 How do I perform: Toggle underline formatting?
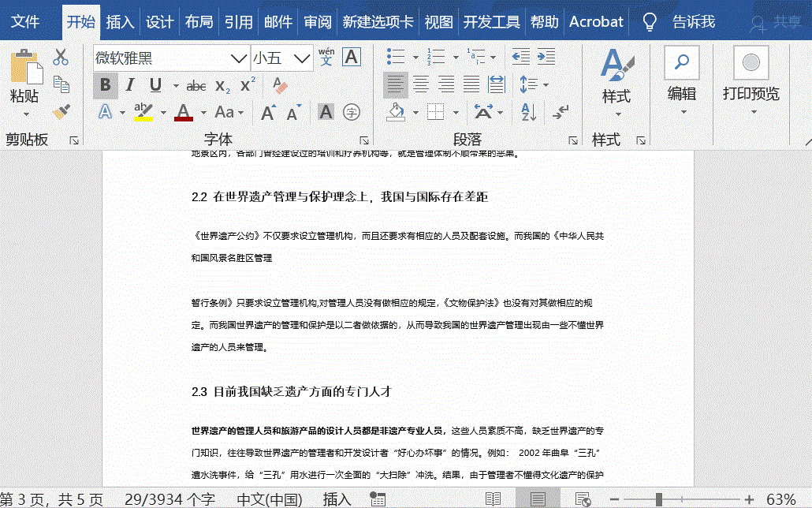click(x=155, y=85)
